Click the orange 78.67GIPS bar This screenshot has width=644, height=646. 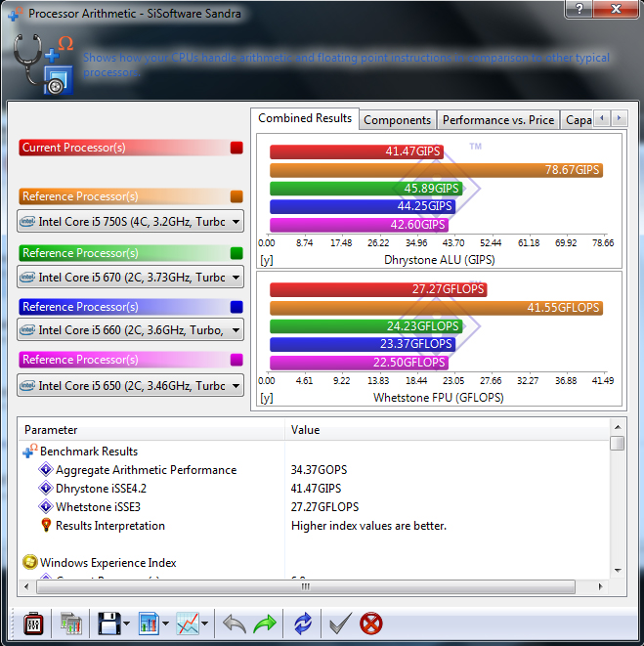coord(437,170)
